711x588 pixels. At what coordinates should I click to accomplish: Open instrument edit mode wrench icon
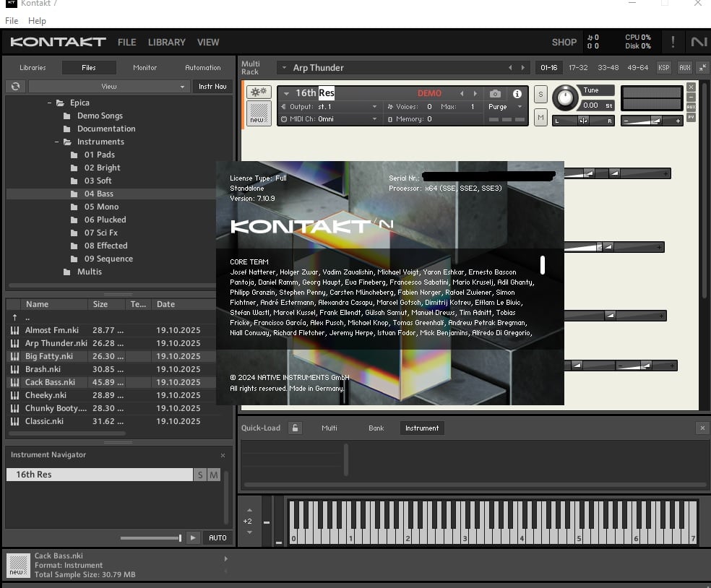click(x=259, y=92)
